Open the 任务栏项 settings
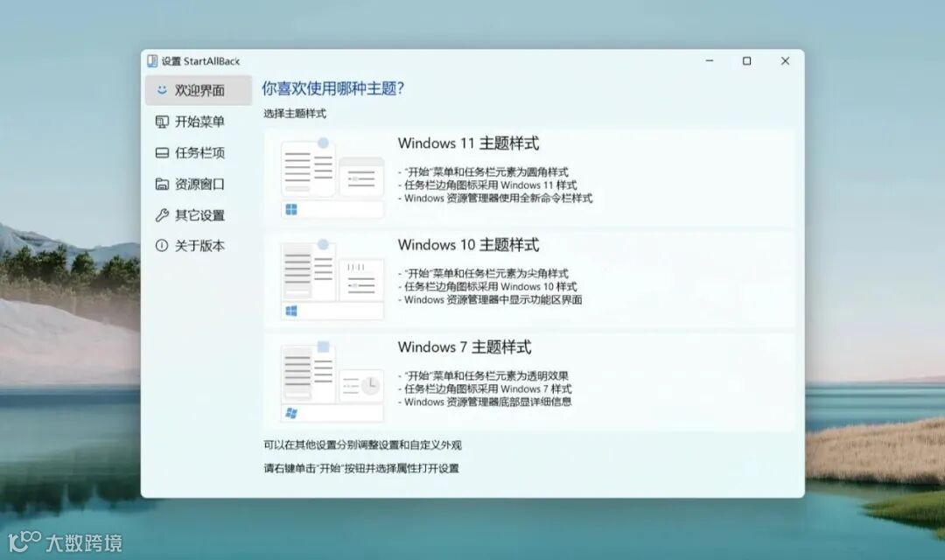 (x=199, y=153)
